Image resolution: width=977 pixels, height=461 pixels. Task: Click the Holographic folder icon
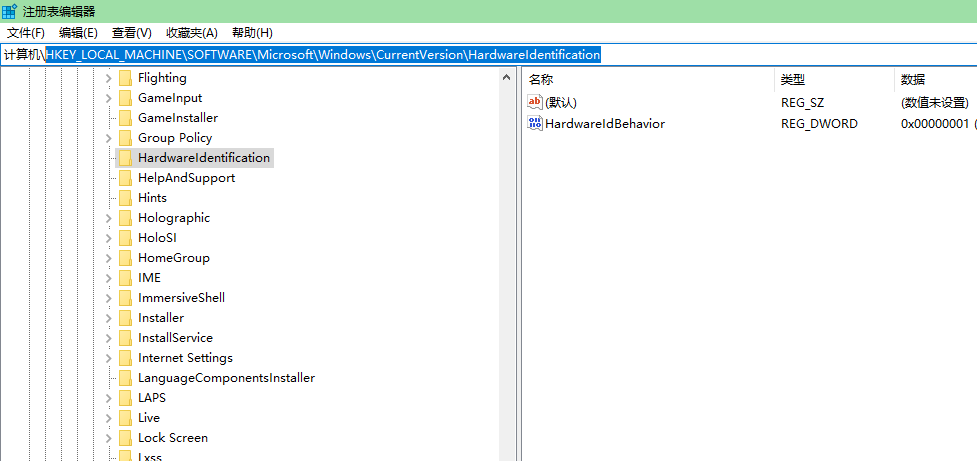tap(125, 218)
